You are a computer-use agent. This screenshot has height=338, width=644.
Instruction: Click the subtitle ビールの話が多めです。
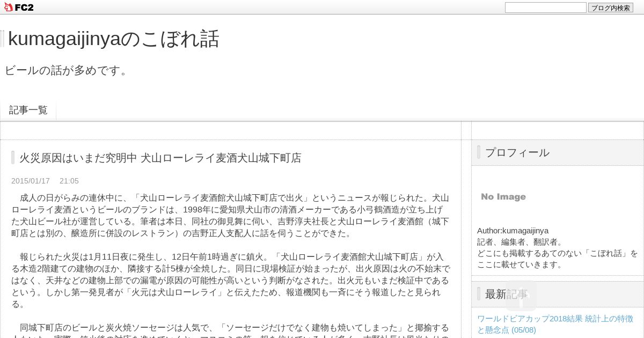pyautogui.click(x=68, y=70)
